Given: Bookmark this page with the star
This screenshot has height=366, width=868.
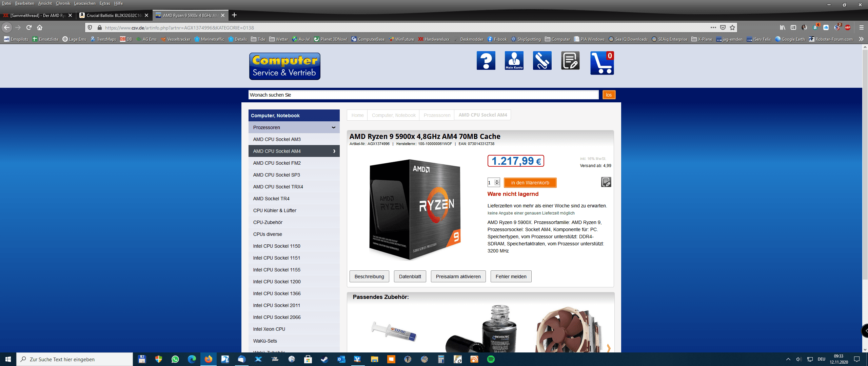Looking at the screenshot, I should pyautogui.click(x=732, y=27).
